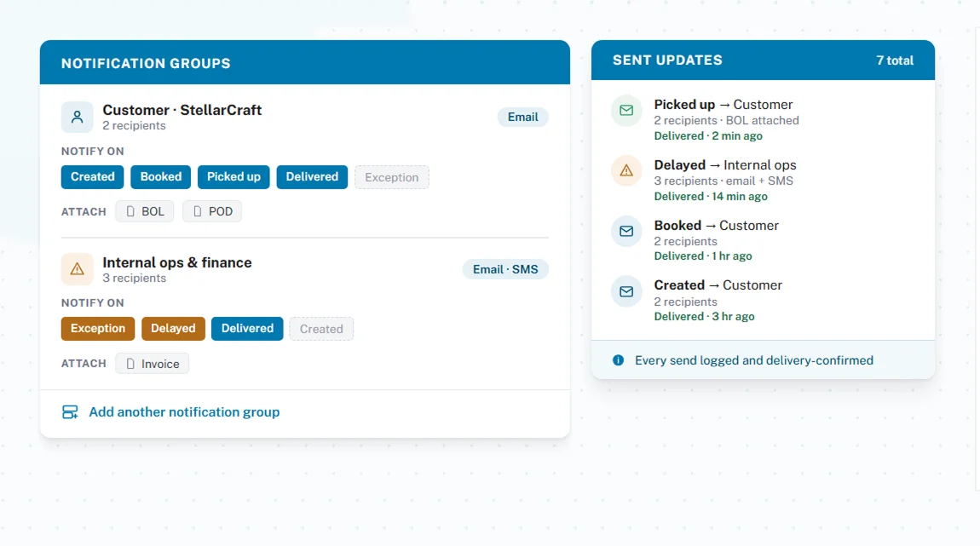Click the Email · SMS channel badge
The height and width of the screenshot is (546, 980).
505,269
